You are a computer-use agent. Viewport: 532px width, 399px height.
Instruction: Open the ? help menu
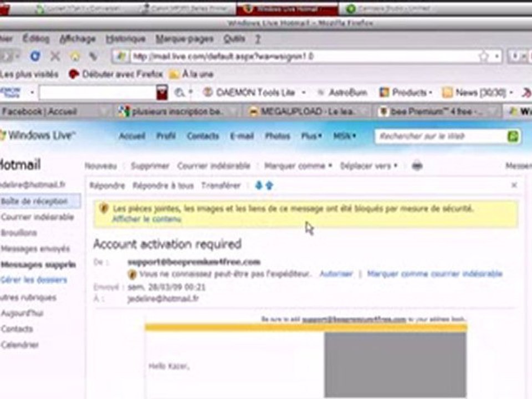258,39
